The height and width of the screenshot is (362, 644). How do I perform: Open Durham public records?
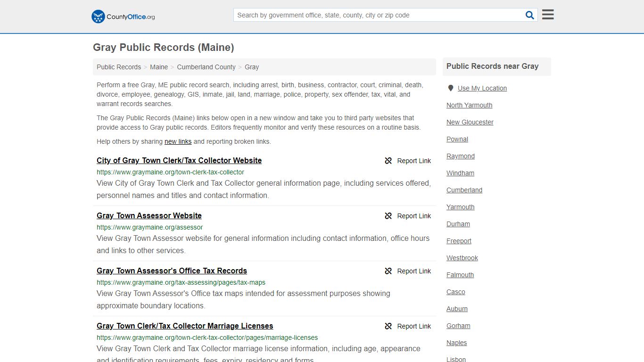coord(458,224)
